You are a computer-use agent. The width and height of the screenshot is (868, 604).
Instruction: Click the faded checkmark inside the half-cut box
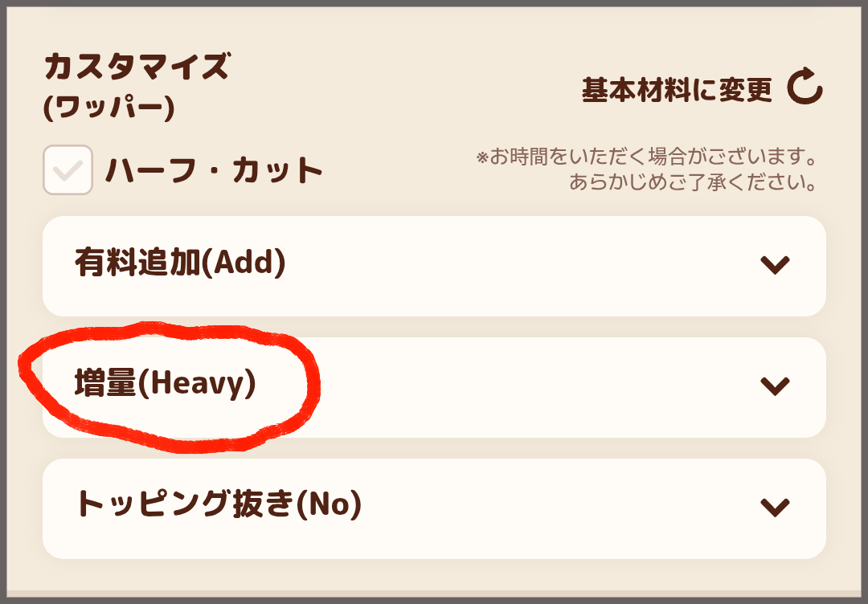pos(68,169)
